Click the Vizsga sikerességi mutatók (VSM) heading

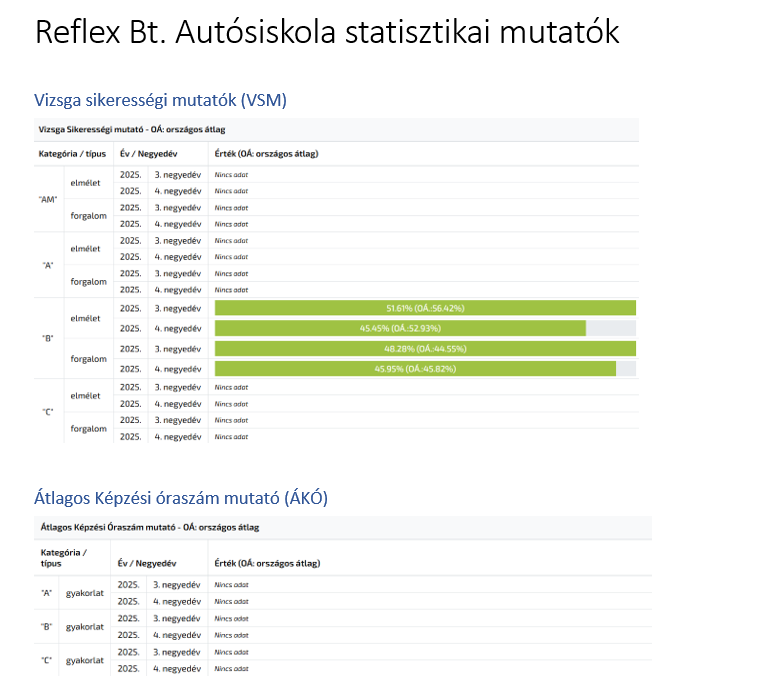161,99
